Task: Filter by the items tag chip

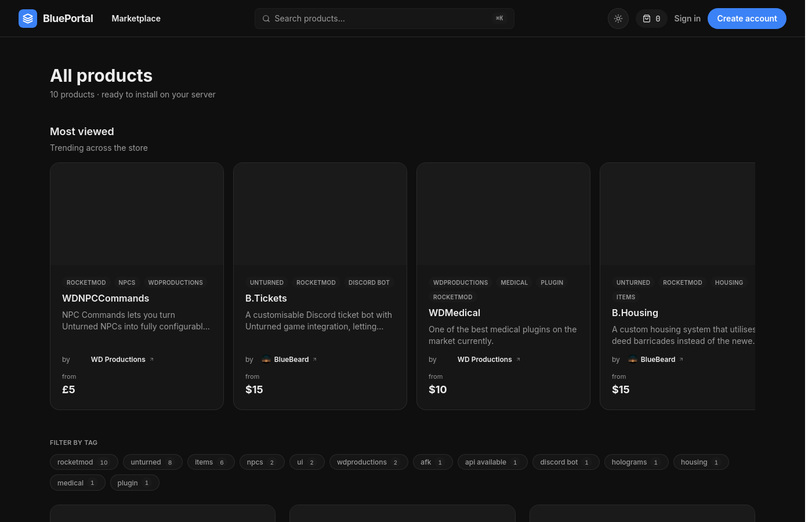Action: 211,462
